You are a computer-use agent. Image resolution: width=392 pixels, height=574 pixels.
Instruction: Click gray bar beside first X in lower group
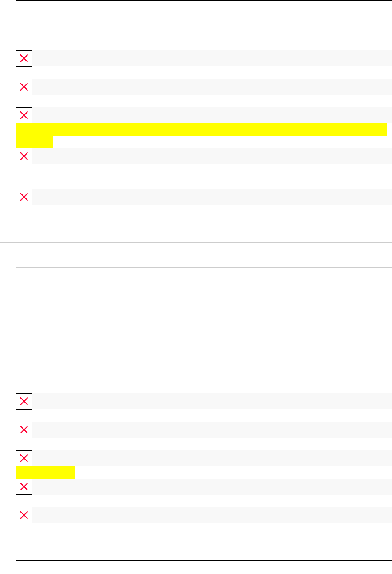click(212, 401)
